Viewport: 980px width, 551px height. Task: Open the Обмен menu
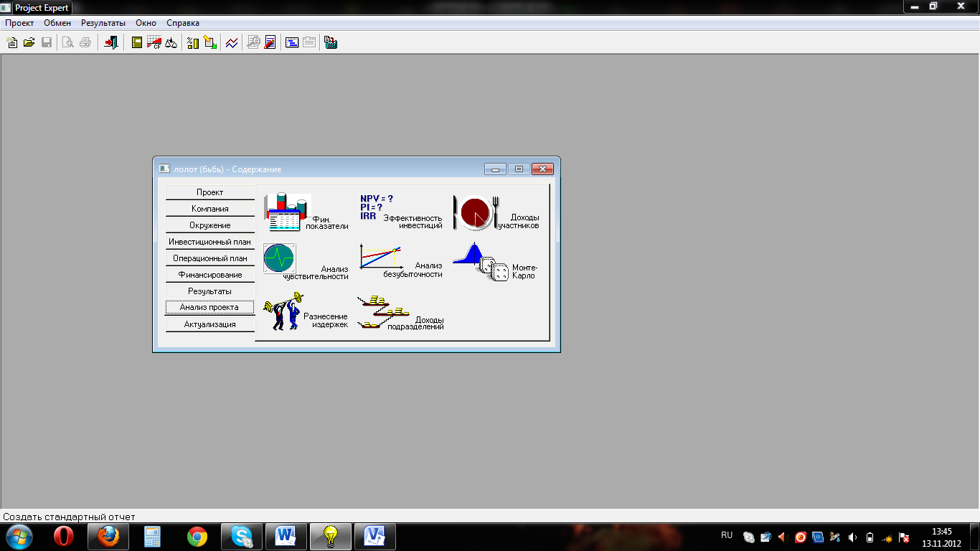(x=57, y=23)
